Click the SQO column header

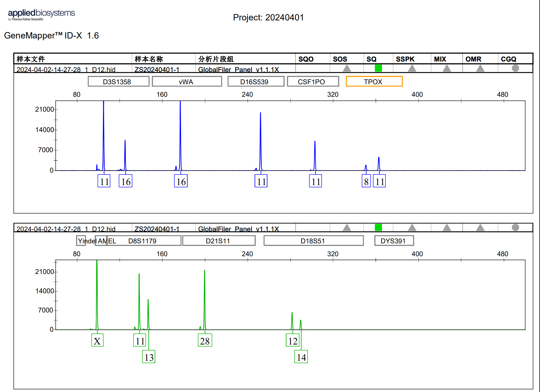306,59
